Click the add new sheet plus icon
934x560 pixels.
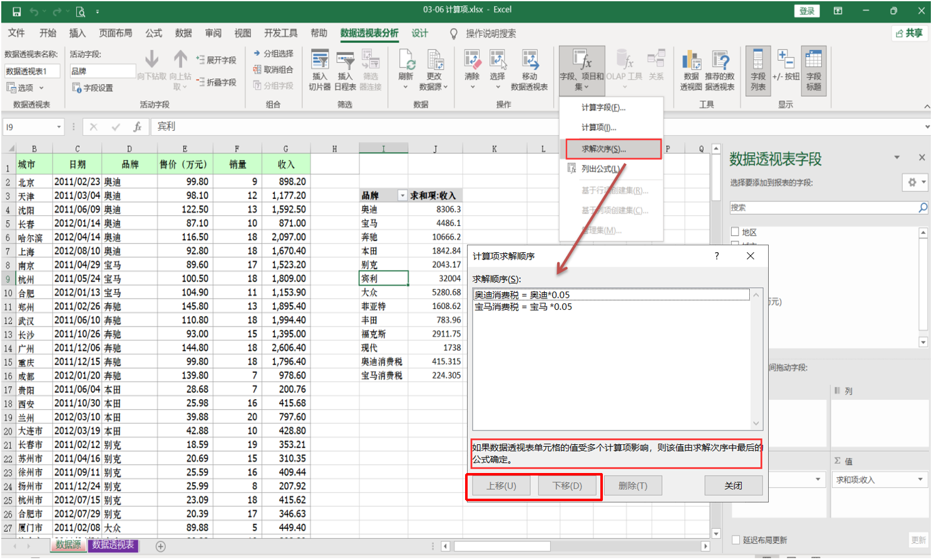(160, 546)
